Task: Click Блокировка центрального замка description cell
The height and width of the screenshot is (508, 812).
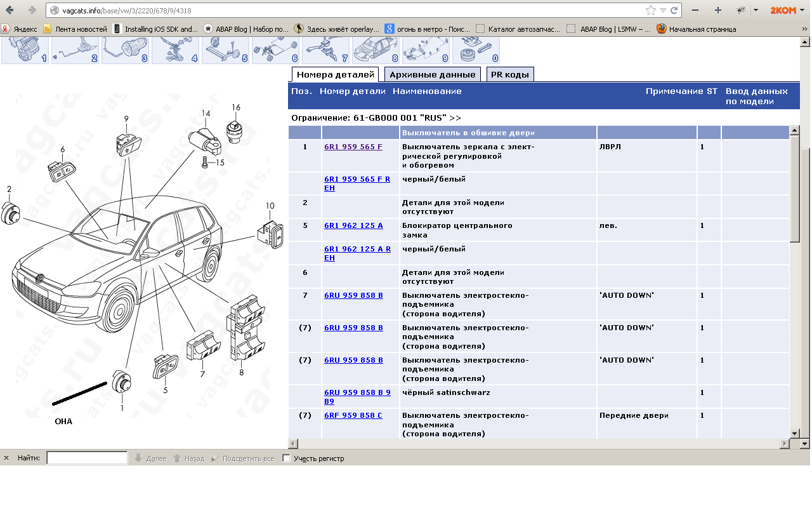Action: click(x=498, y=231)
